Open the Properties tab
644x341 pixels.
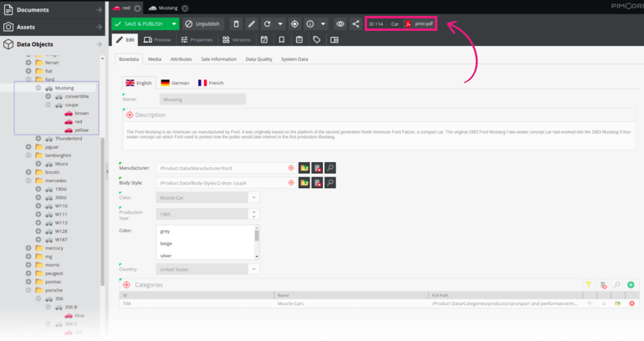[197, 40]
